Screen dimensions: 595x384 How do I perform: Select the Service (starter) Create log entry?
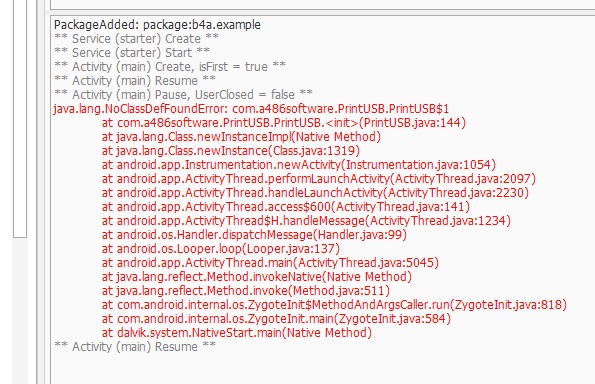tap(136, 39)
